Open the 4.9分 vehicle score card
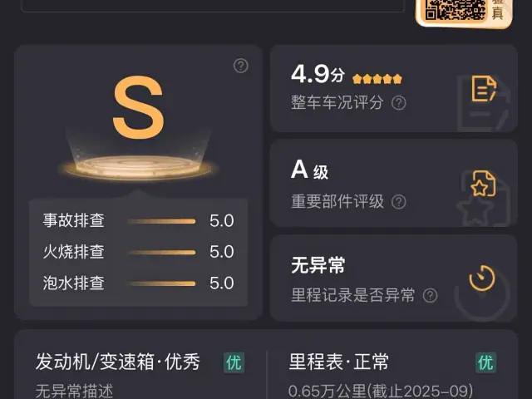Viewport: 532px width, 399px height. tap(394, 88)
